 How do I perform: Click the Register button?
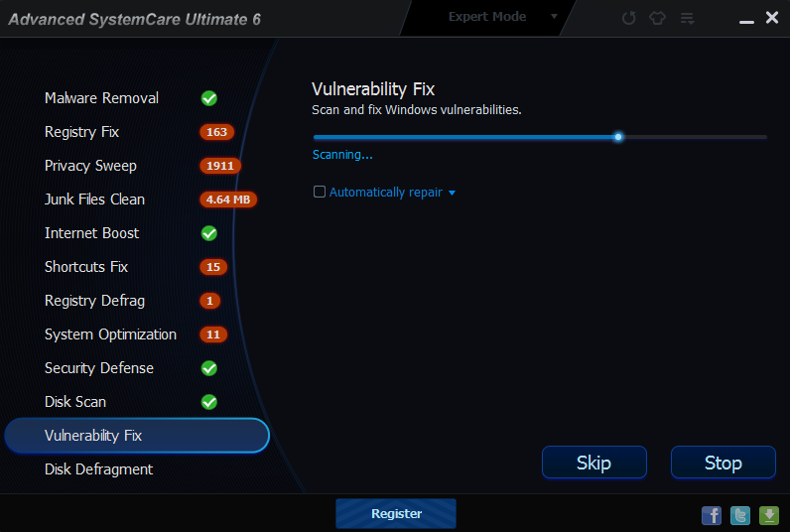click(x=396, y=513)
